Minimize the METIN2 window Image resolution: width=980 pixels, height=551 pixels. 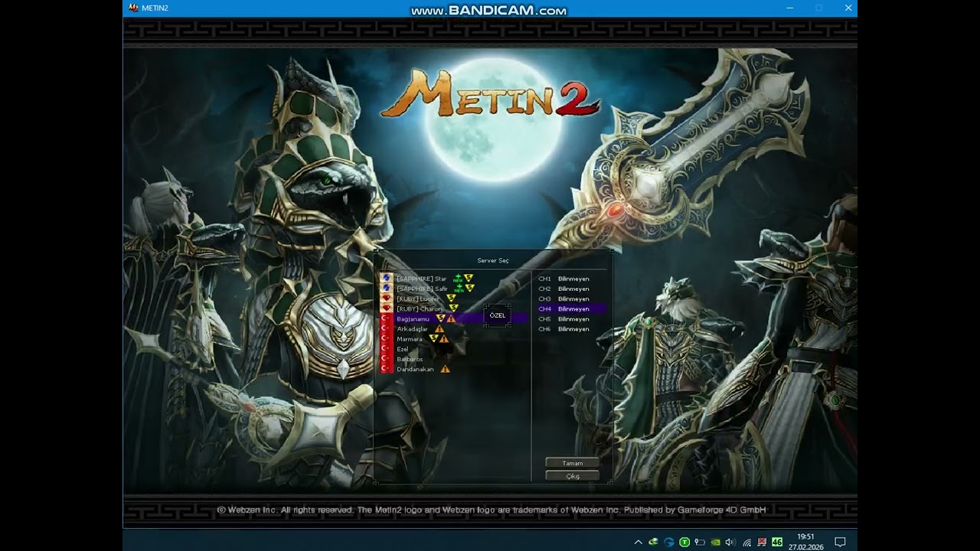click(790, 8)
